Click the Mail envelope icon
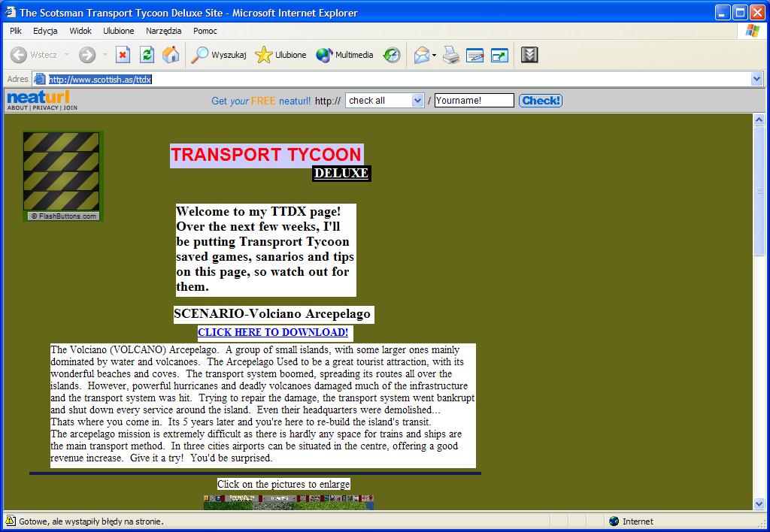 click(x=422, y=55)
